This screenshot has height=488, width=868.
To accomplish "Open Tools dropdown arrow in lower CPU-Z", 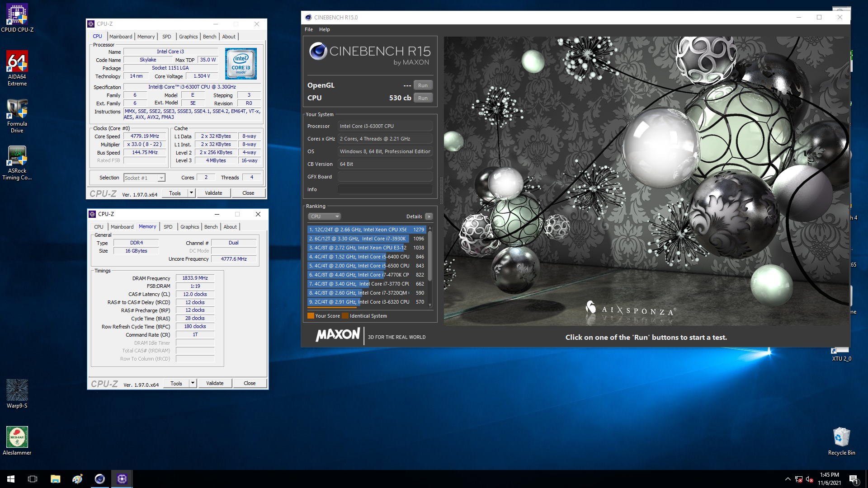I will [x=193, y=384].
